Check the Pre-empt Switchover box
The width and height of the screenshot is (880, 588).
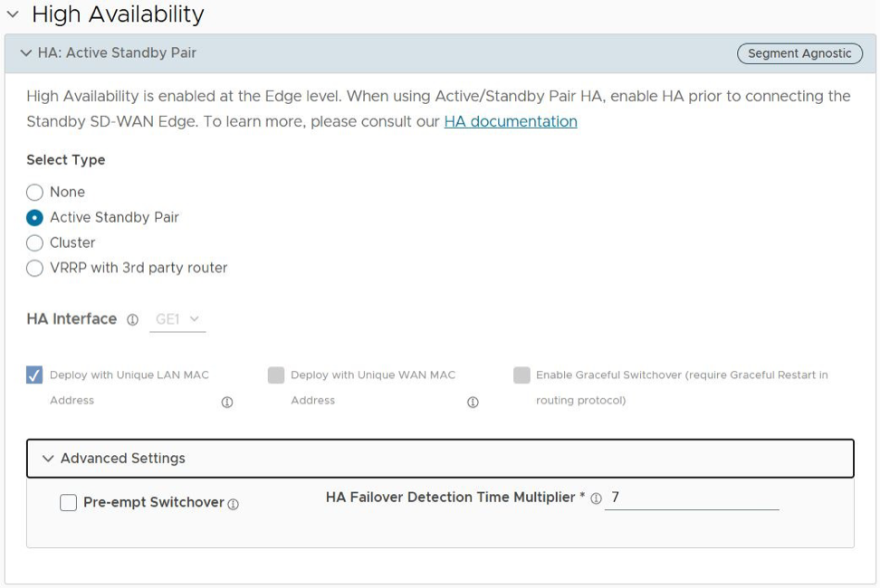69,503
